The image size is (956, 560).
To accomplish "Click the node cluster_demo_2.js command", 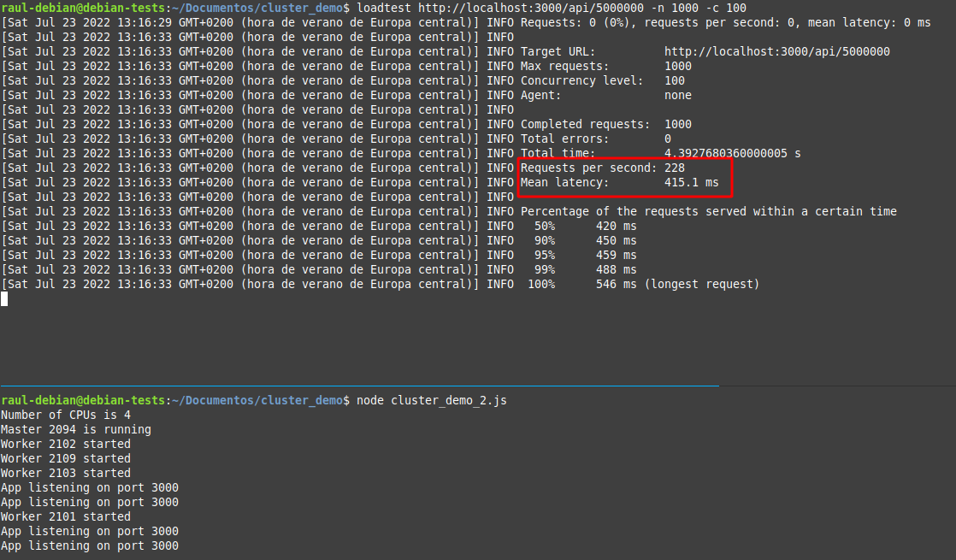I will coord(431,400).
